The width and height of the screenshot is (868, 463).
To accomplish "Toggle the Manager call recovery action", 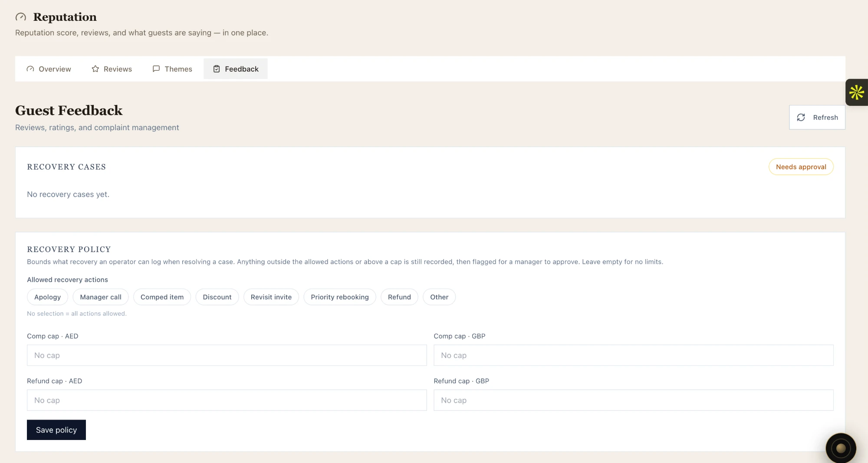I will coord(101,297).
